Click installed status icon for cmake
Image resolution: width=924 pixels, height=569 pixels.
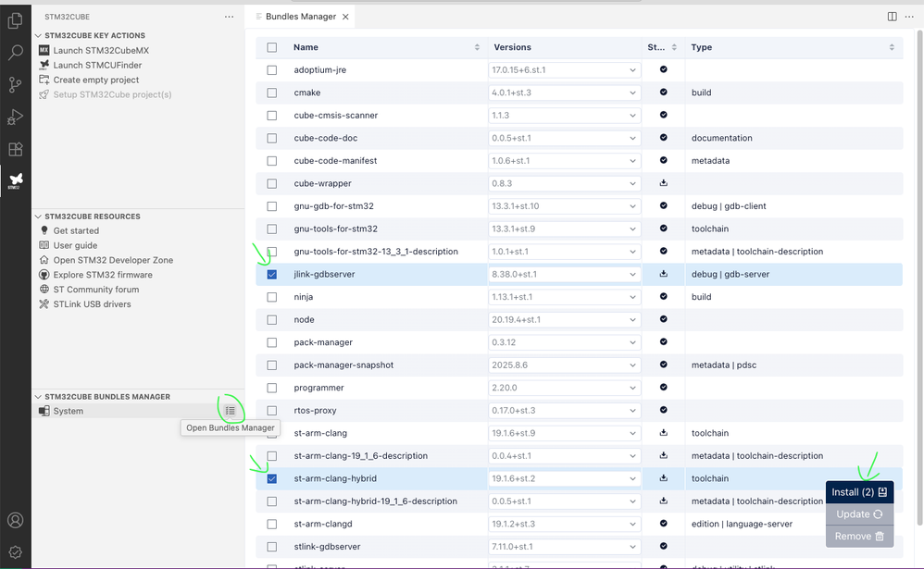(664, 93)
